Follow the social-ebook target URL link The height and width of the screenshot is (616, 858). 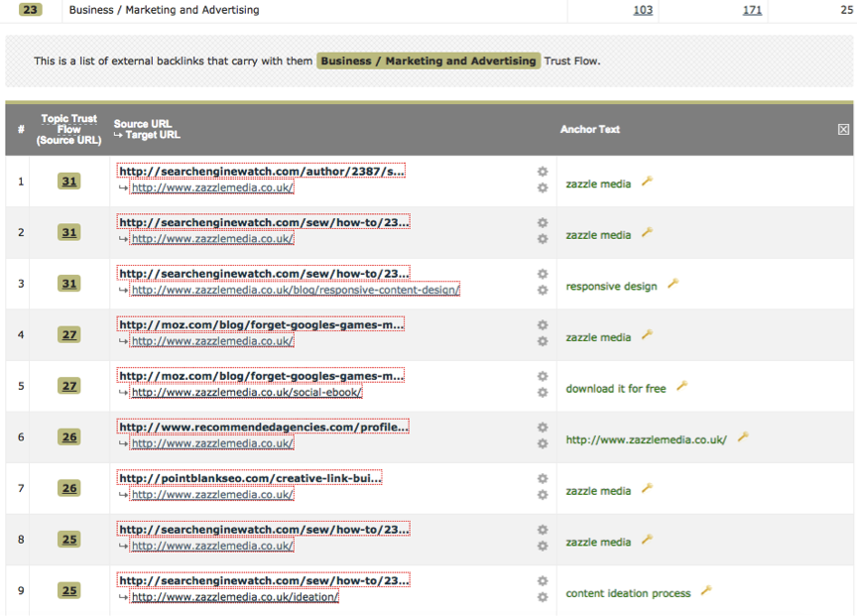tap(247, 392)
